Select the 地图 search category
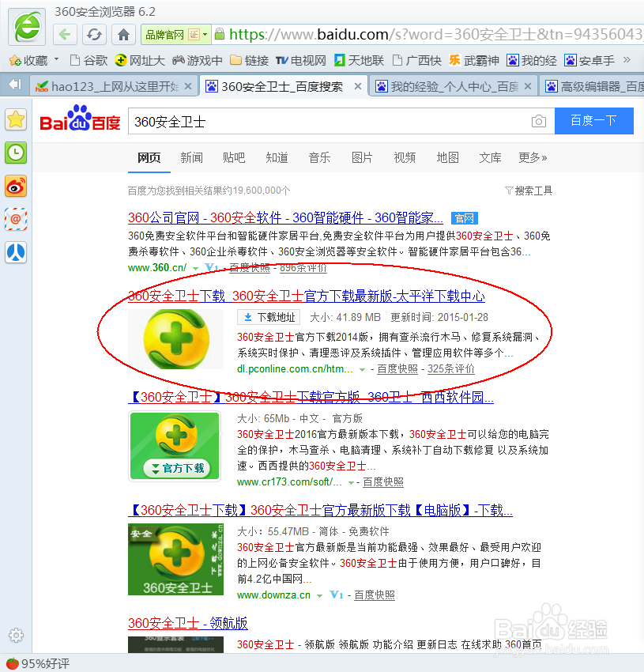The height and width of the screenshot is (672, 644). (448, 157)
